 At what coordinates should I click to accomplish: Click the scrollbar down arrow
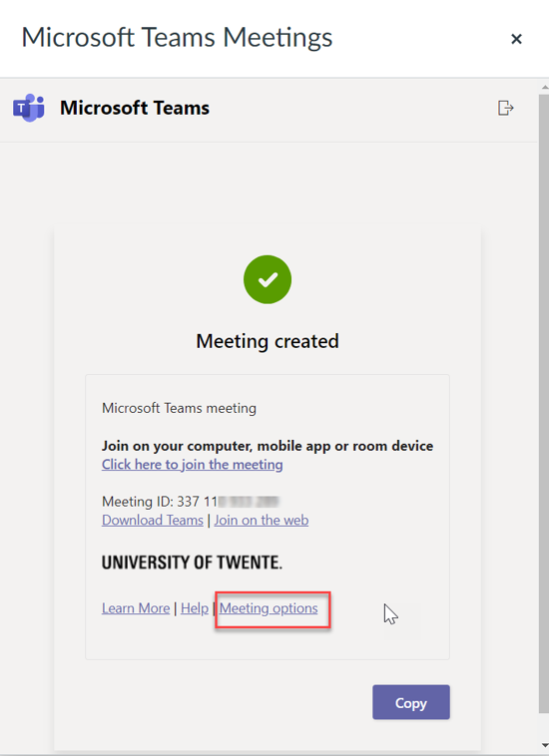click(x=545, y=746)
